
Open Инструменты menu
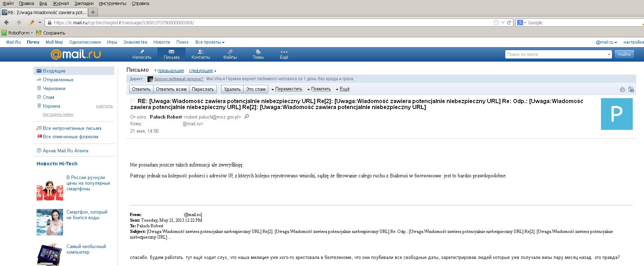pos(113,3)
